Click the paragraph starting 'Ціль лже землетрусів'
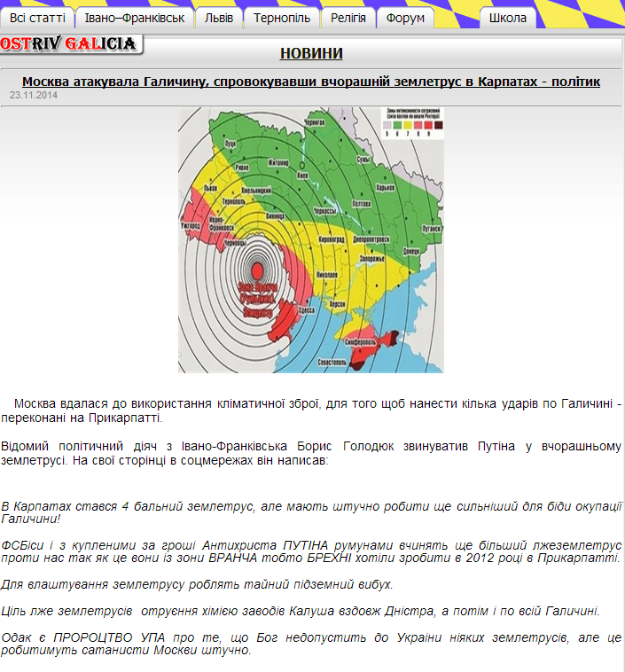 [300, 611]
